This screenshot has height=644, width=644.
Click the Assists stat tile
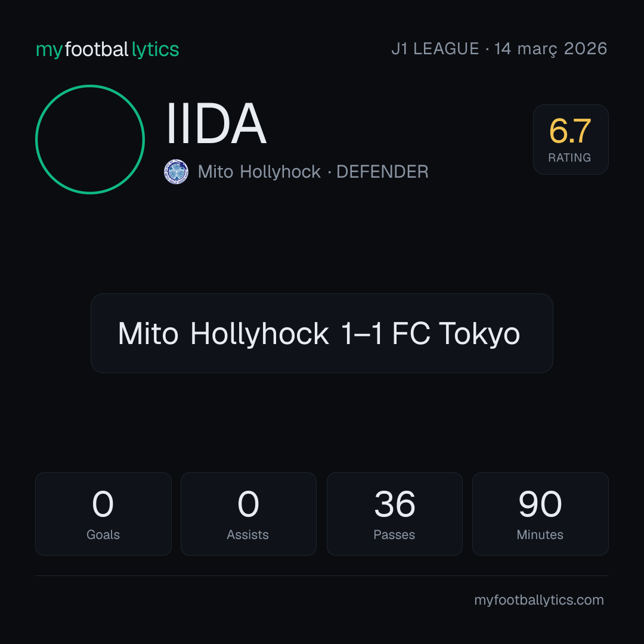[x=249, y=514]
